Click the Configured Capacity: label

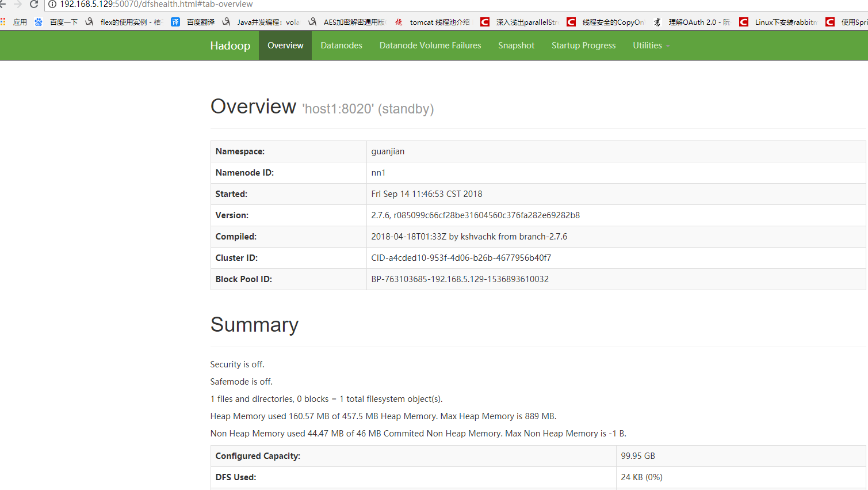(x=258, y=456)
